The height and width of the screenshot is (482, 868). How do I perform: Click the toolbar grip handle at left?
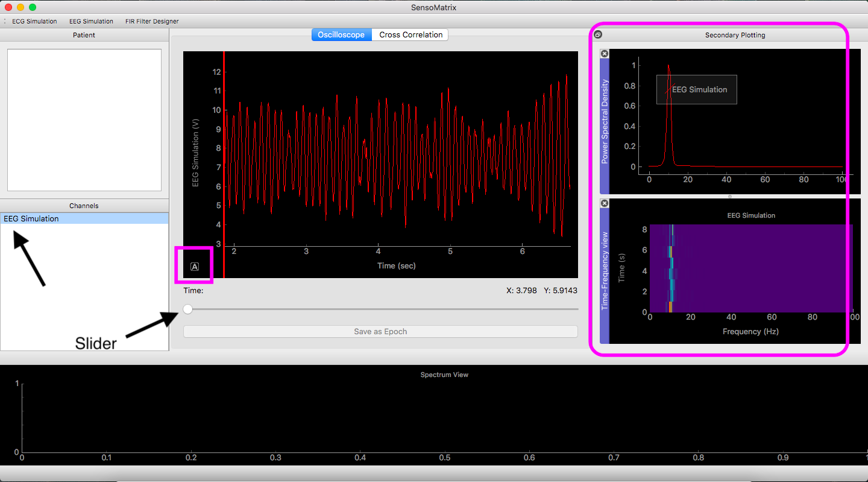pos(5,21)
